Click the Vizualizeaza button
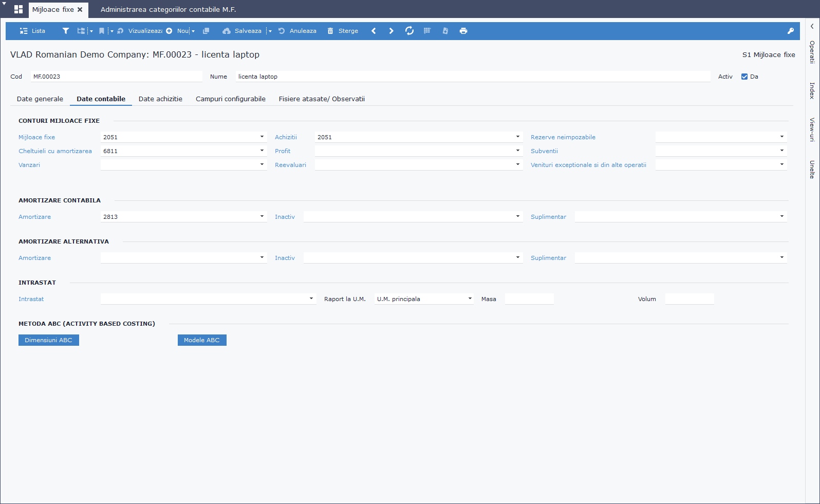Image resolution: width=820 pixels, height=504 pixels. (140, 31)
